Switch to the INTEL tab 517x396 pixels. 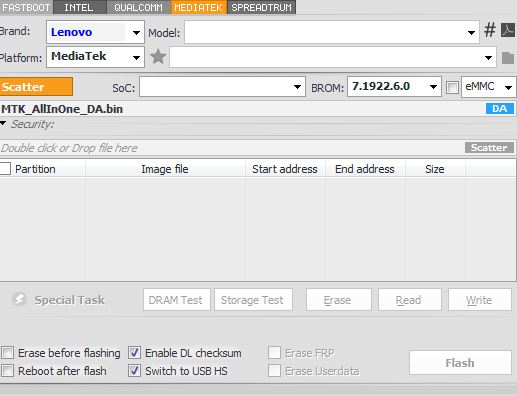pos(79,7)
